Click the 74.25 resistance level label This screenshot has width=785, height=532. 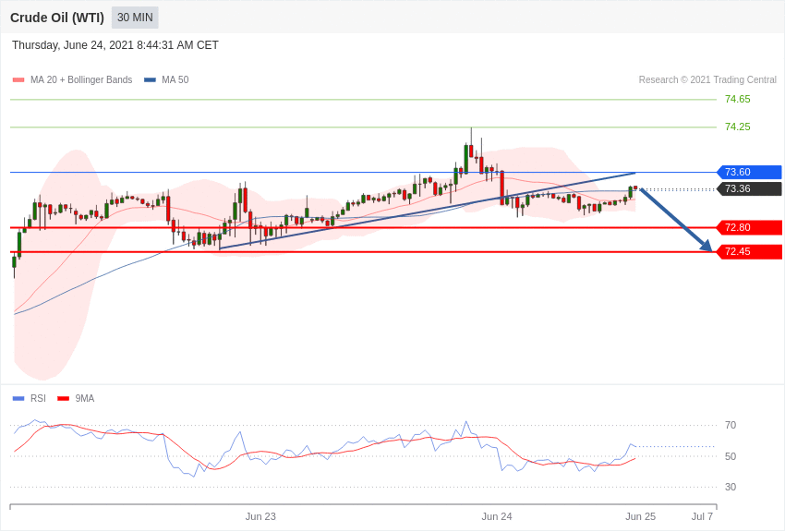pyautogui.click(x=738, y=127)
